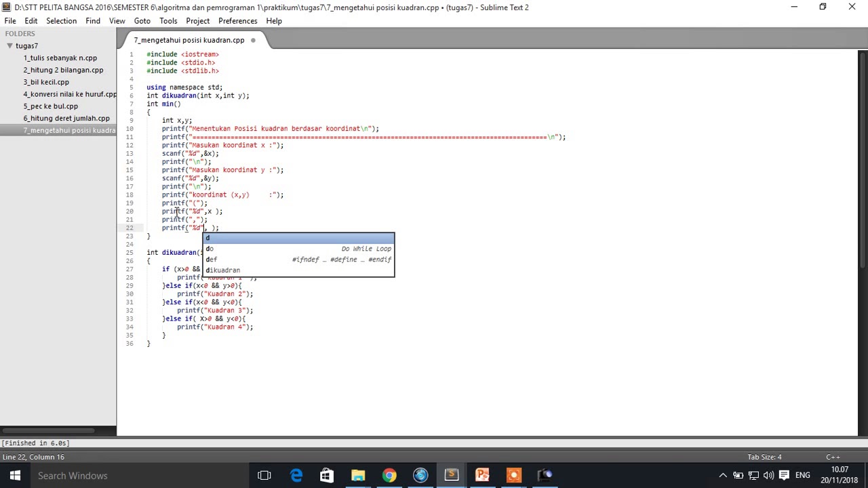The image size is (868, 488).
Task: Launch Microsoft Edge from taskbar
Action: pyautogui.click(x=296, y=476)
